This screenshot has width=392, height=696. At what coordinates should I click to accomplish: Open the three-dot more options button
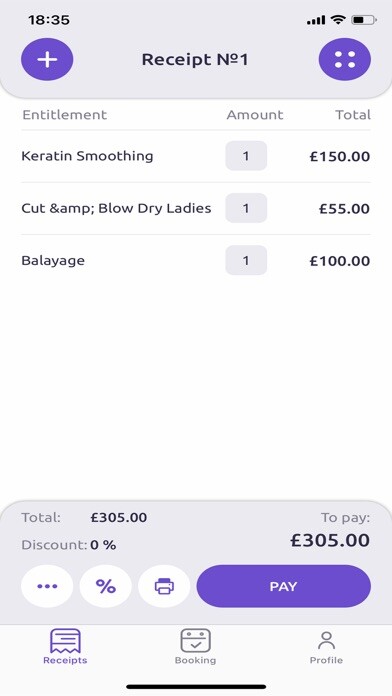pos(47,586)
